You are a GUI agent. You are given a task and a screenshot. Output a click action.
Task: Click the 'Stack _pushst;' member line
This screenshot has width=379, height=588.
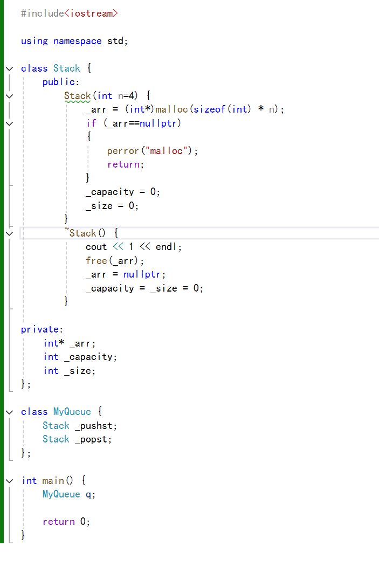(80, 426)
